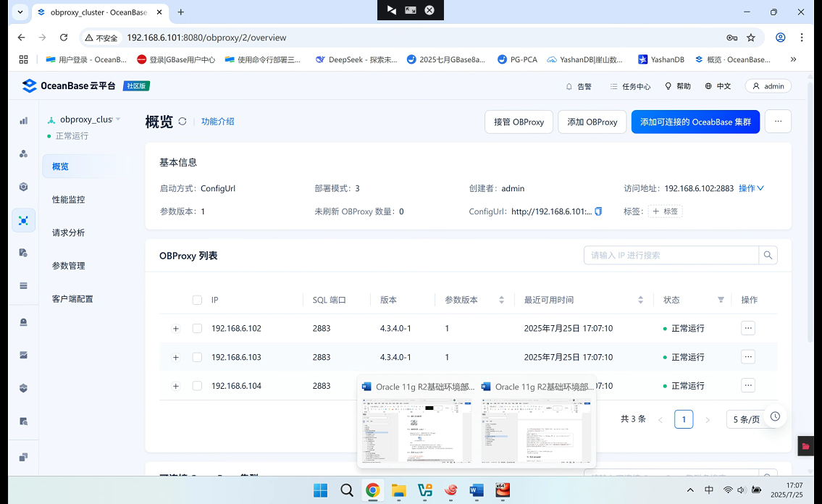Open the 中文 language selector

[x=718, y=86]
